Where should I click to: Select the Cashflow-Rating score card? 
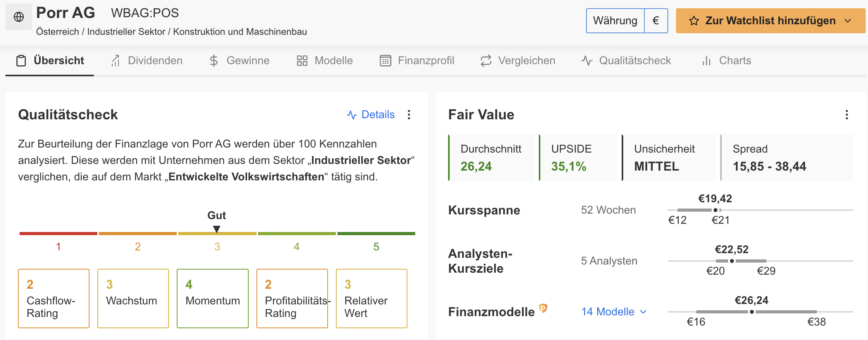point(54,299)
